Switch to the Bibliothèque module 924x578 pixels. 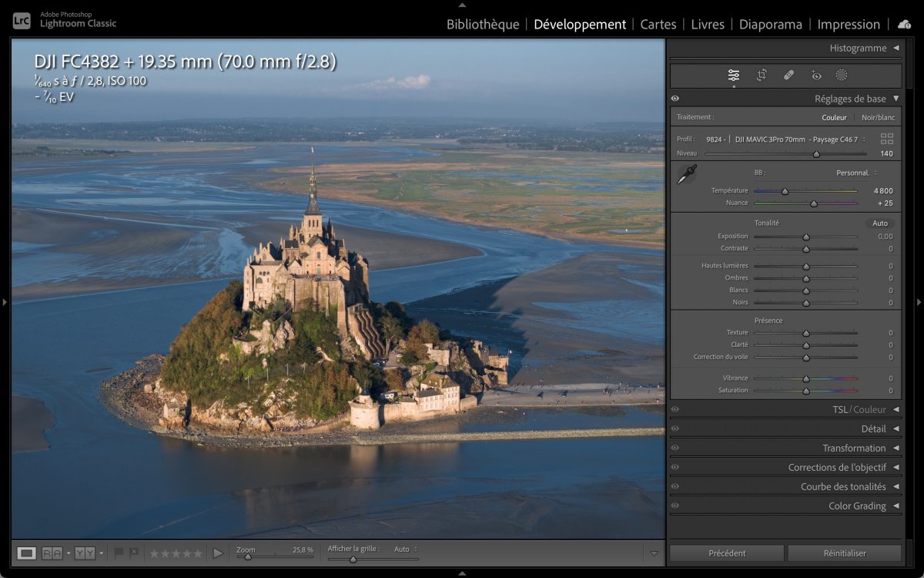pos(483,25)
